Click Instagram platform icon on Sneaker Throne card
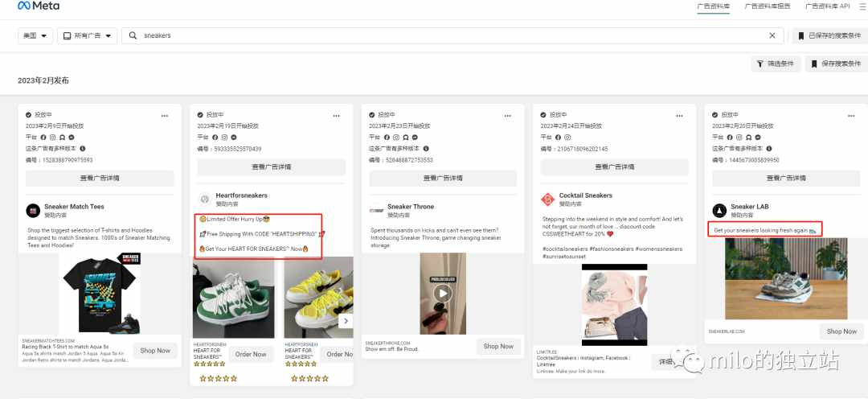The image size is (868, 399). click(x=395, y=138)
